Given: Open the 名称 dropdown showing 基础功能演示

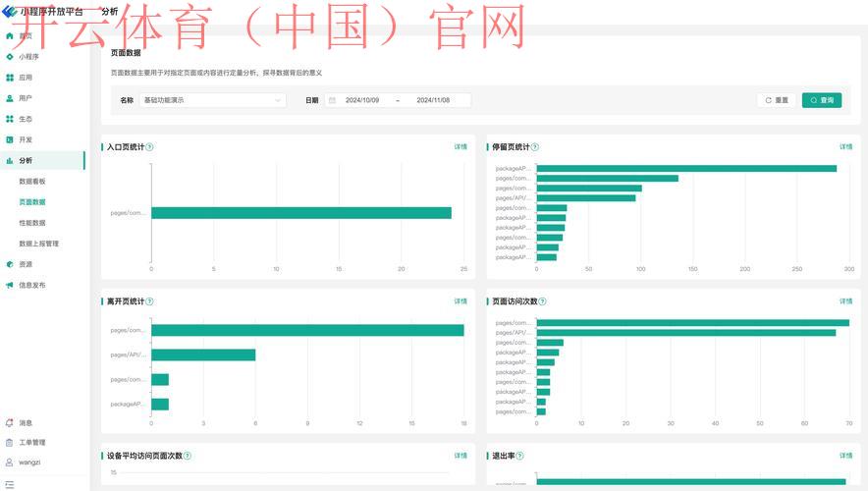Looking at the screenshot, I should coord(212,100).
